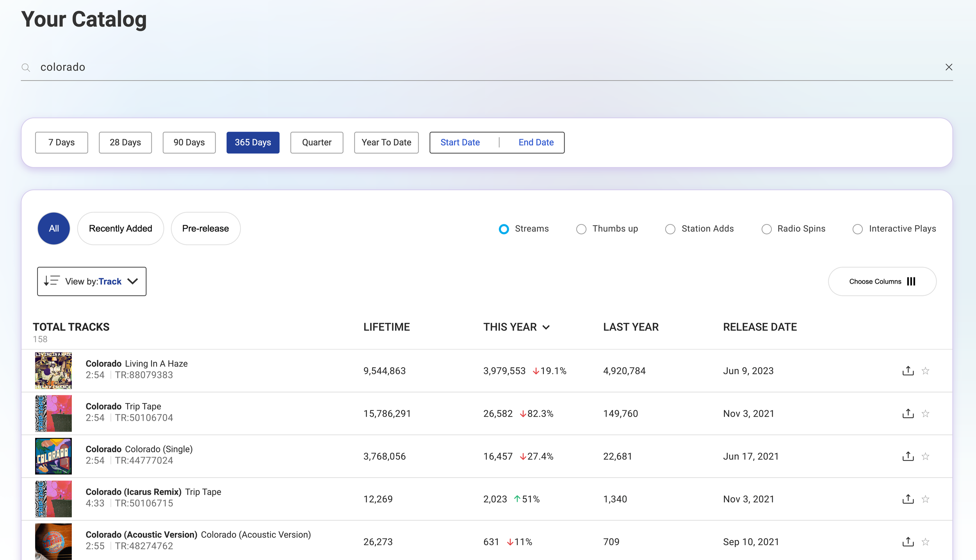The image size is (976, 560).
Task: Click the share icon for Colorado Living In A Haze
Action: (x=908, y=371)
